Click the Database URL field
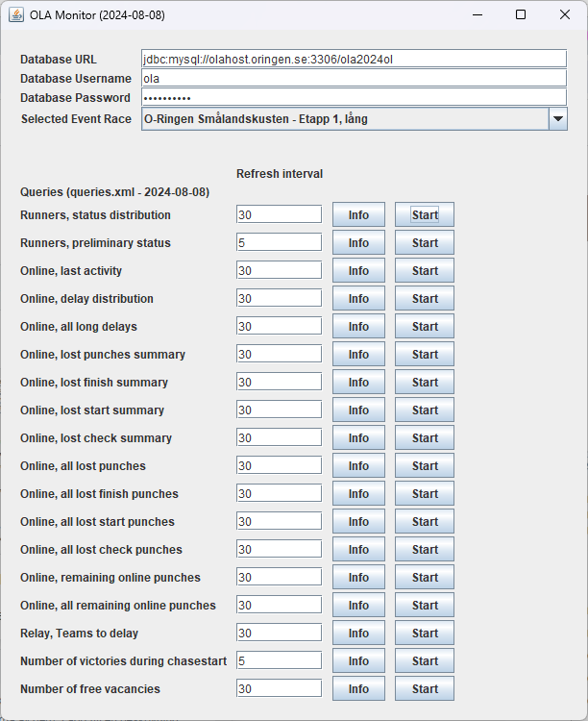Screen dimensions: 588x721 [x=354, y=60]
